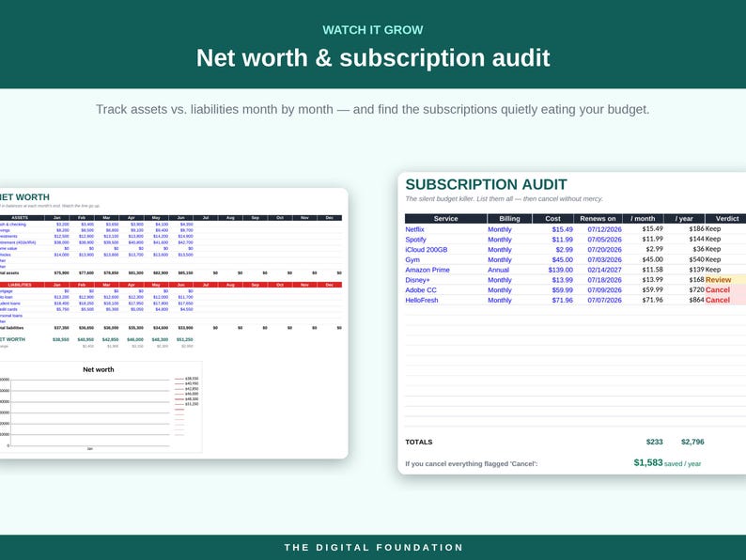Image resolution: width=746 pixels, height=560 pixels.
Task: Click the 'Annual' billing cell for Amazon Prime
Action: (498, 270)
